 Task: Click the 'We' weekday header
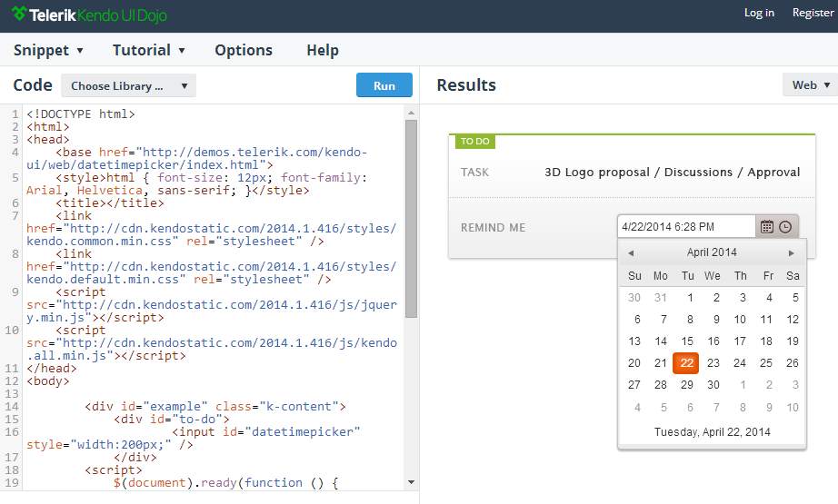(713, 276)
